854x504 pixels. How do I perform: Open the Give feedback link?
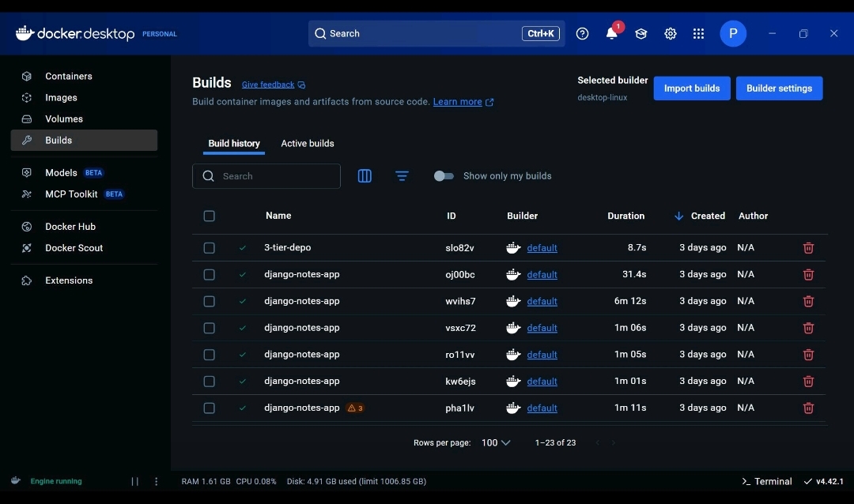point(268,85)
